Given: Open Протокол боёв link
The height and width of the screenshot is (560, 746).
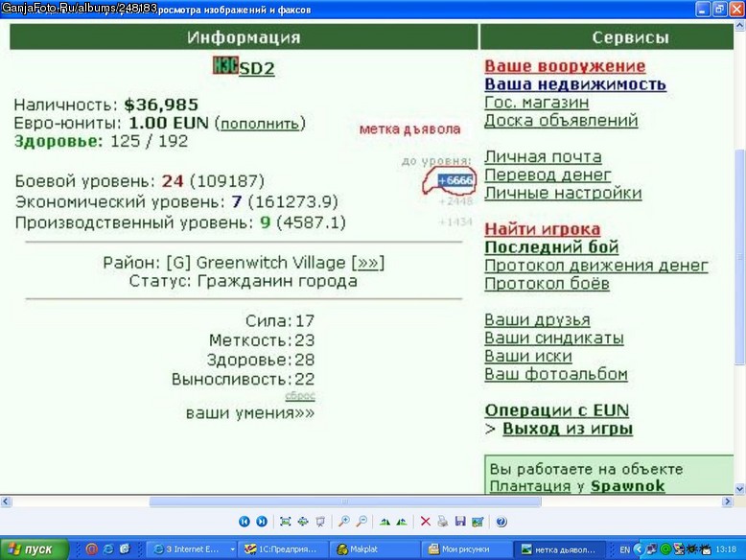Looking at the screenshot, I should [547, 284].
